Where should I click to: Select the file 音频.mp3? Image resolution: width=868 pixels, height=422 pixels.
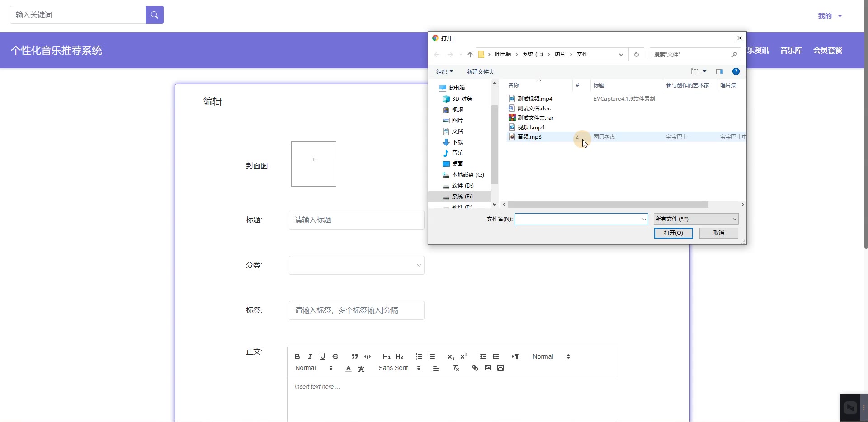pyautogui.click(x=529, y=136)
